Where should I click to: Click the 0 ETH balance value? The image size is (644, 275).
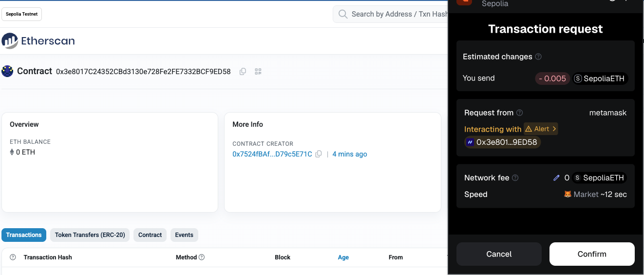(x=25, y=152)
